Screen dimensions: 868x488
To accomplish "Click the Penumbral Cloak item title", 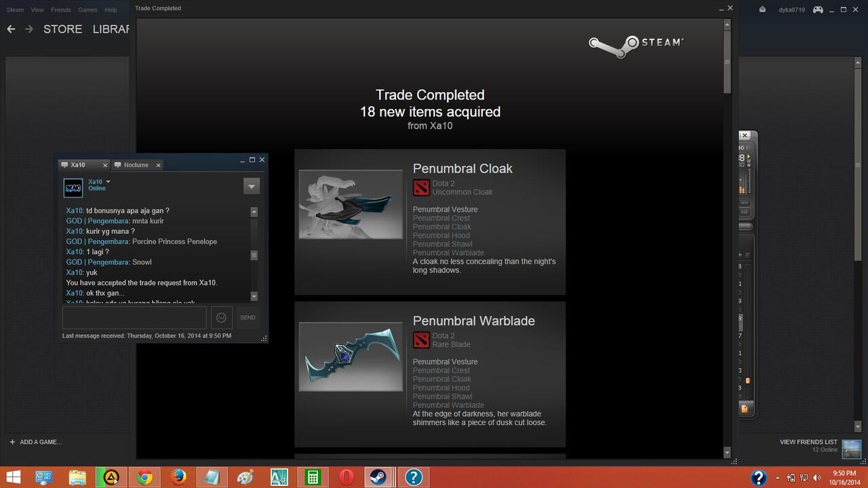I will (x=462, y=168).
